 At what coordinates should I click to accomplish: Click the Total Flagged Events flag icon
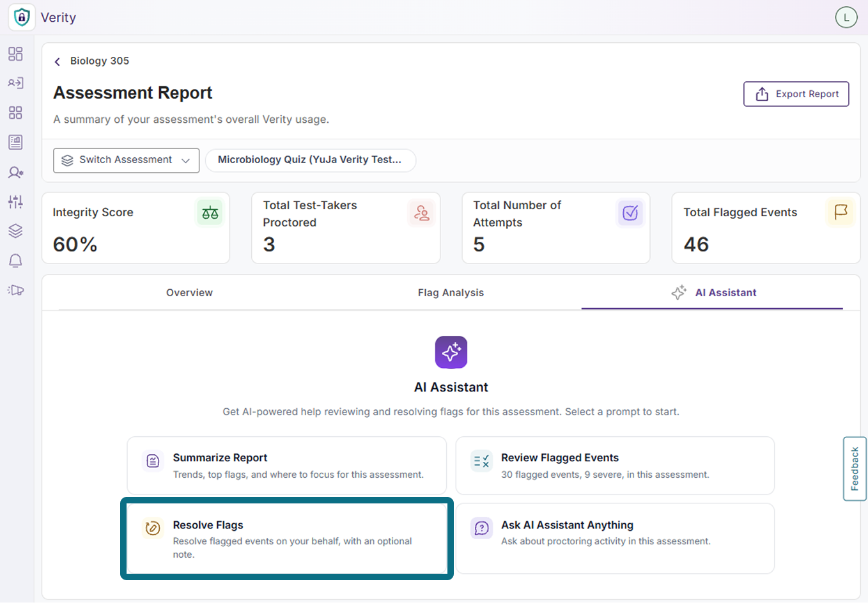pyautogui.click(x=841, y=212)
